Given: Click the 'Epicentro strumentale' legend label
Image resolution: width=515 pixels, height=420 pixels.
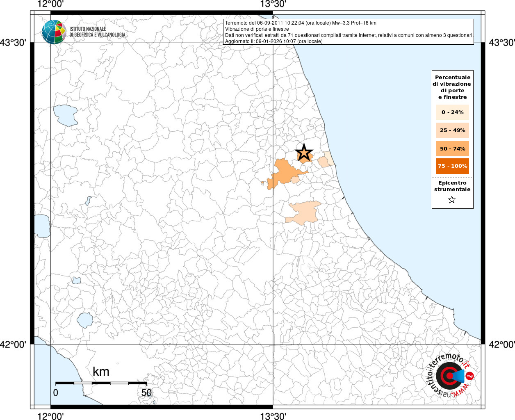Looking at the screenshot, I should coord(452,186).
